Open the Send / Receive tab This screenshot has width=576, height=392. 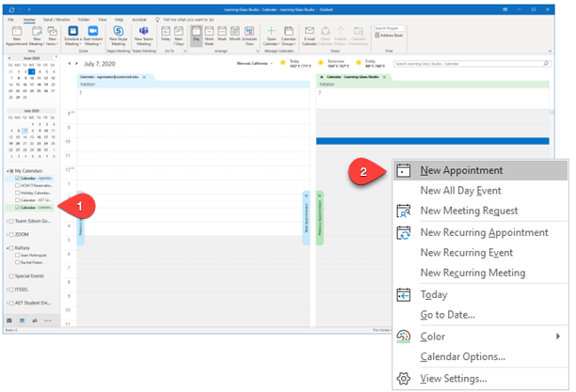[56, 20]
